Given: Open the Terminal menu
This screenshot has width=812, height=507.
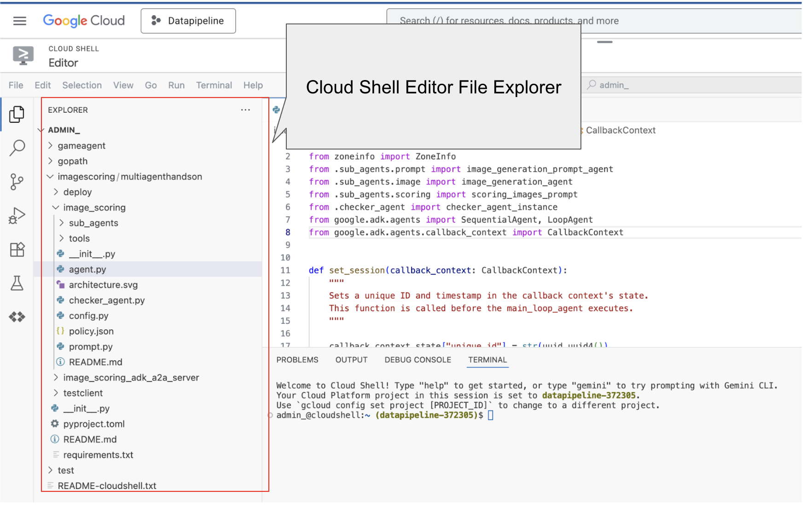Looking at the screenshot, I should [x=214, y=85].
